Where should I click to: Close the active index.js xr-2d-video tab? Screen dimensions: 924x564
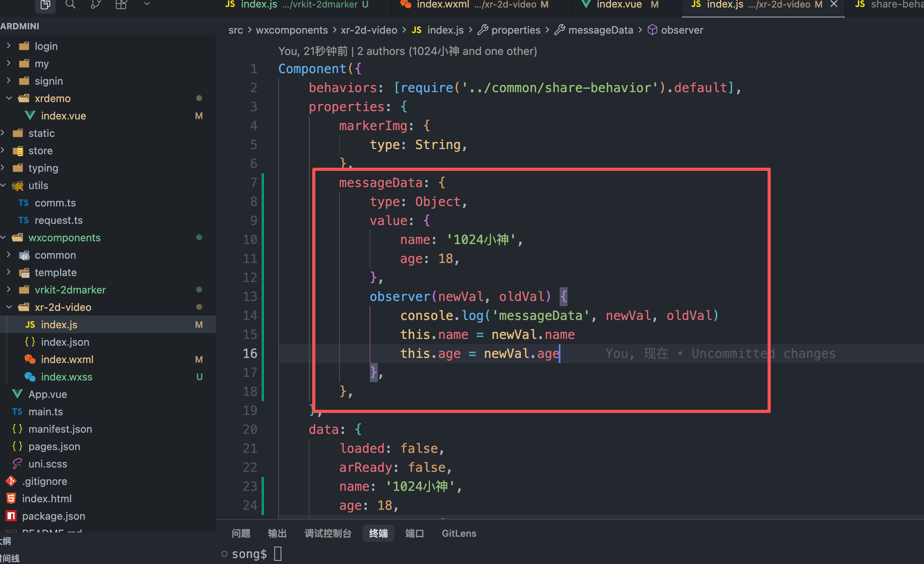coord(834,4)
